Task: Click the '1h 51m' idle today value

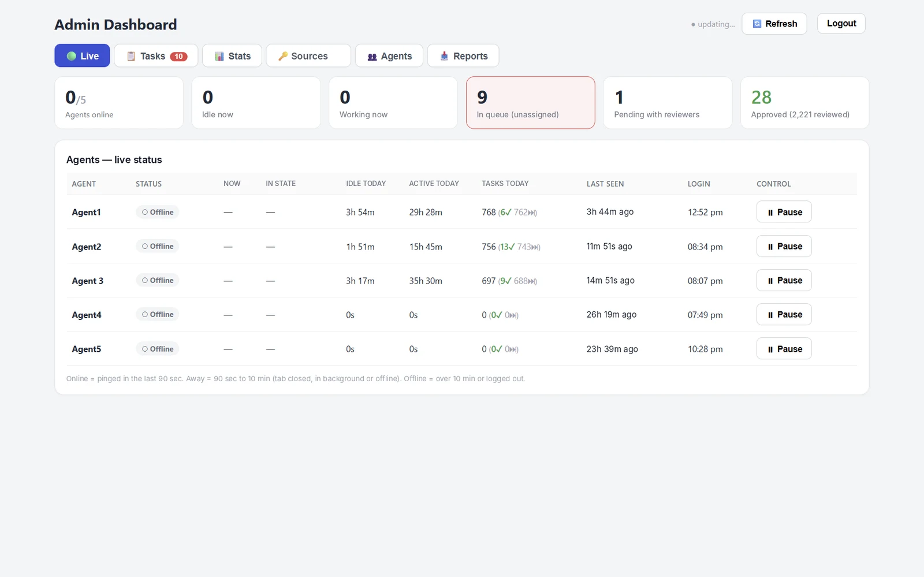Action: pyautogui.click(x=360, y=247)
